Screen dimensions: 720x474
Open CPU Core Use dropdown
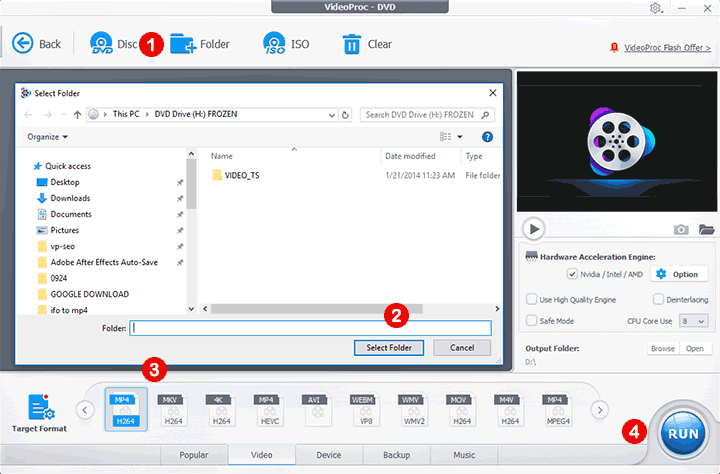[693, 321]
